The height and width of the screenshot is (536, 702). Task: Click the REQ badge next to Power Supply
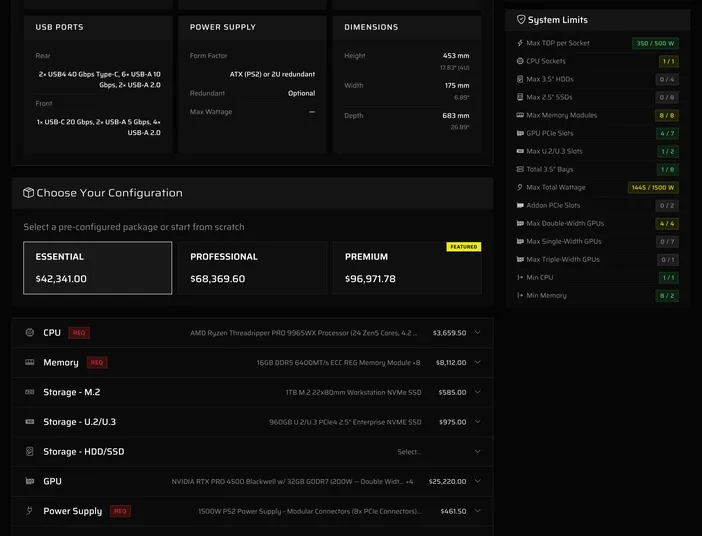pyautogui.click(x=120, y=511)
